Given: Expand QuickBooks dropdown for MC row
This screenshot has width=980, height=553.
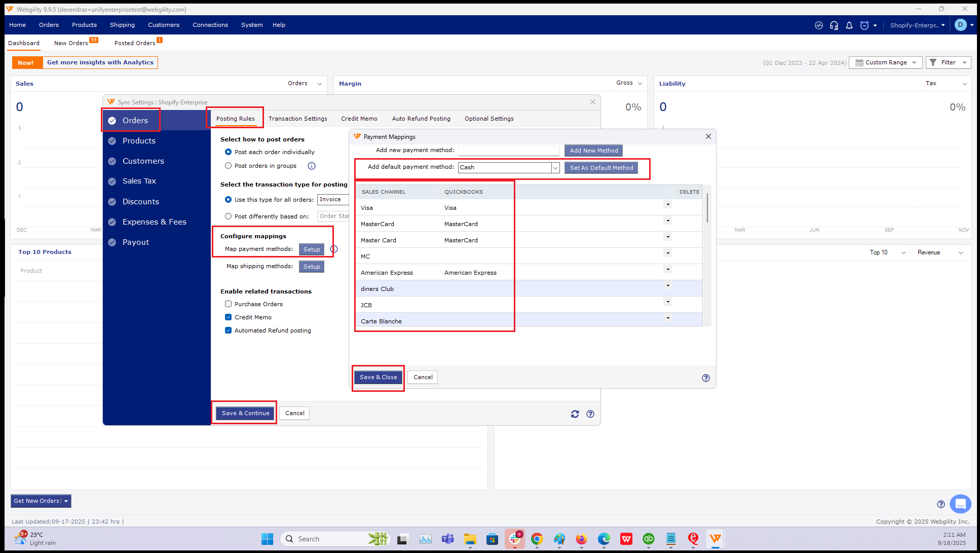Looking at the screenshot, I should click(668, 253).
